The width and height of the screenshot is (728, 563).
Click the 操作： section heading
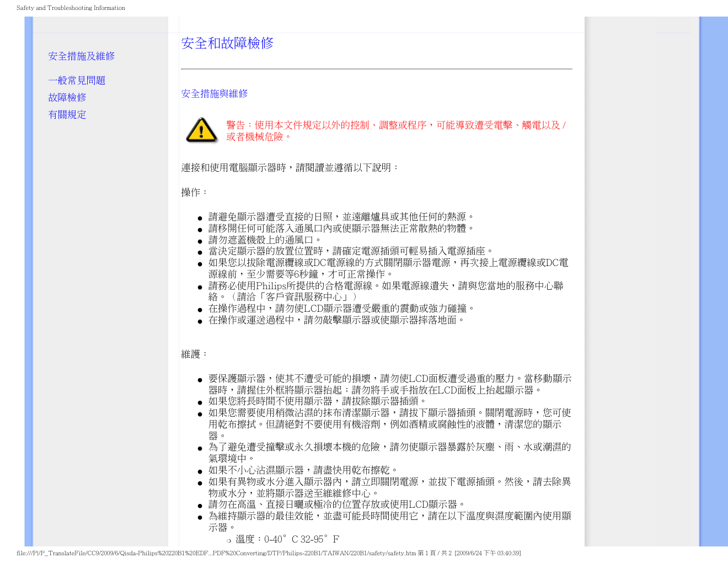click(195, 192)
